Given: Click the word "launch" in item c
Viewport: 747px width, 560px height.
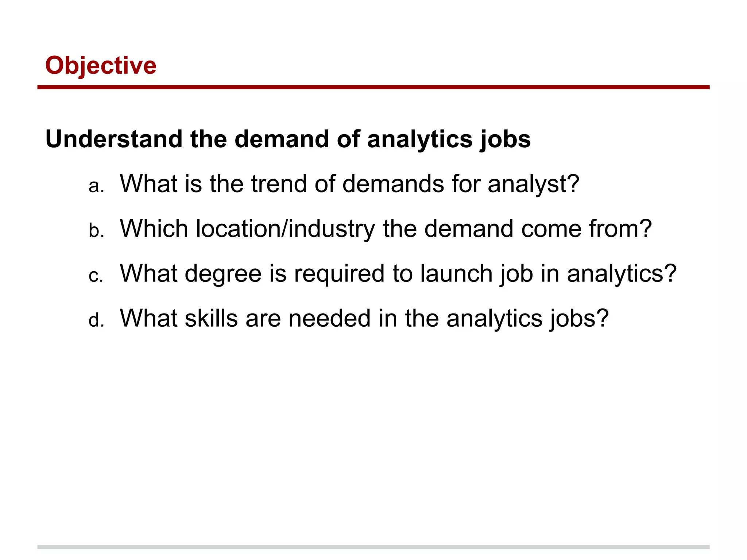Looking at the screenshot, I should pos(456,274).
